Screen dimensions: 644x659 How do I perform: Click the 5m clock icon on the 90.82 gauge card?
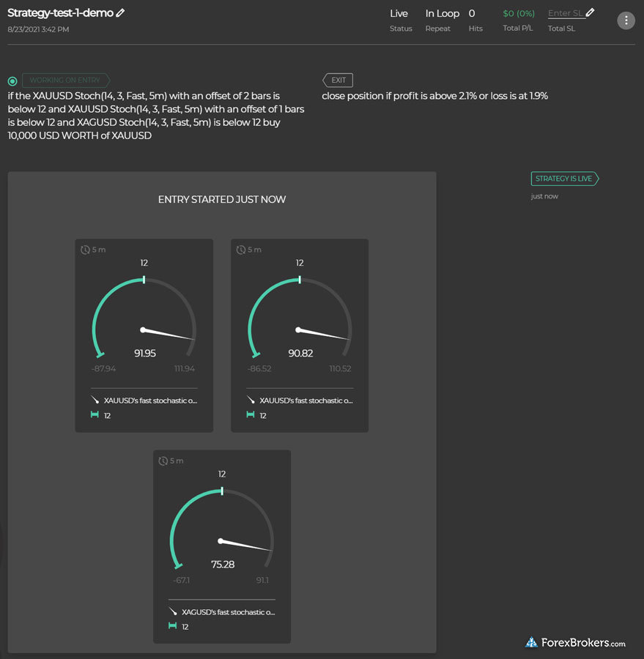click(x=241, y=250)
